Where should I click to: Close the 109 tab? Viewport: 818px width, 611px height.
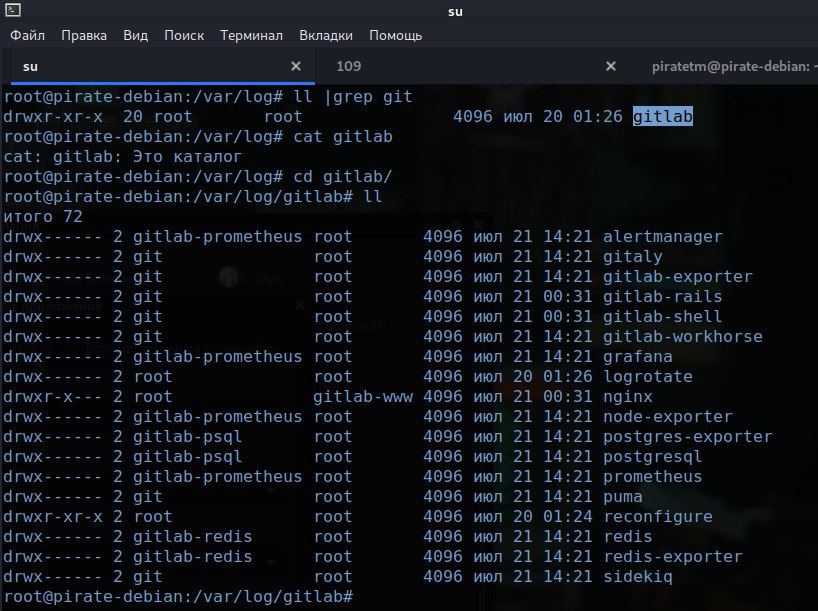click(611, 66)
